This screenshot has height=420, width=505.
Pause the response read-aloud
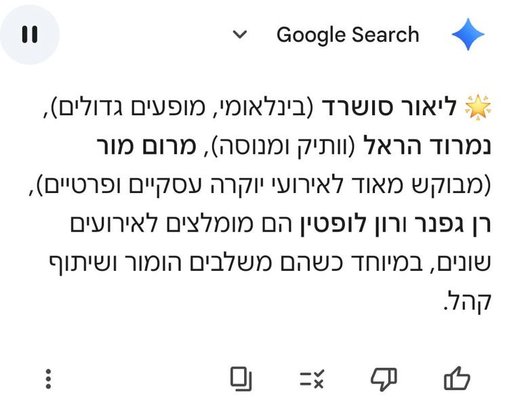point(30,35)
